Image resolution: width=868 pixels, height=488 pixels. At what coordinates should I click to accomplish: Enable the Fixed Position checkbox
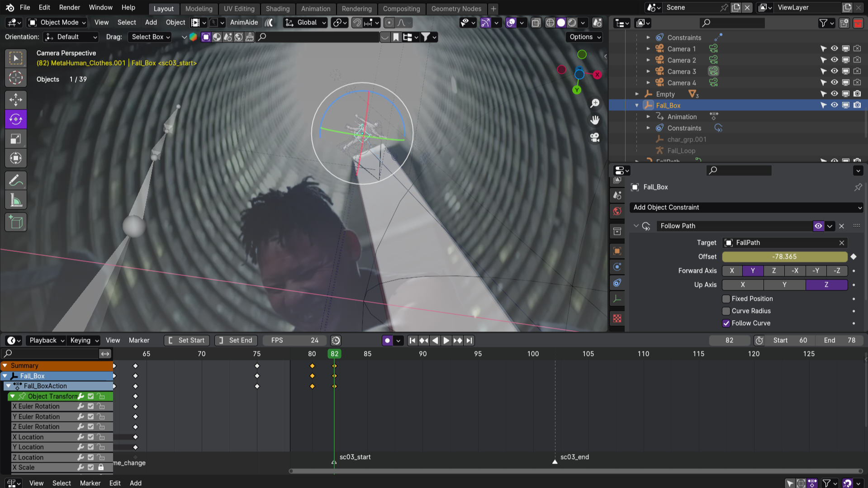pyautogui.click(x=726, y=299)
